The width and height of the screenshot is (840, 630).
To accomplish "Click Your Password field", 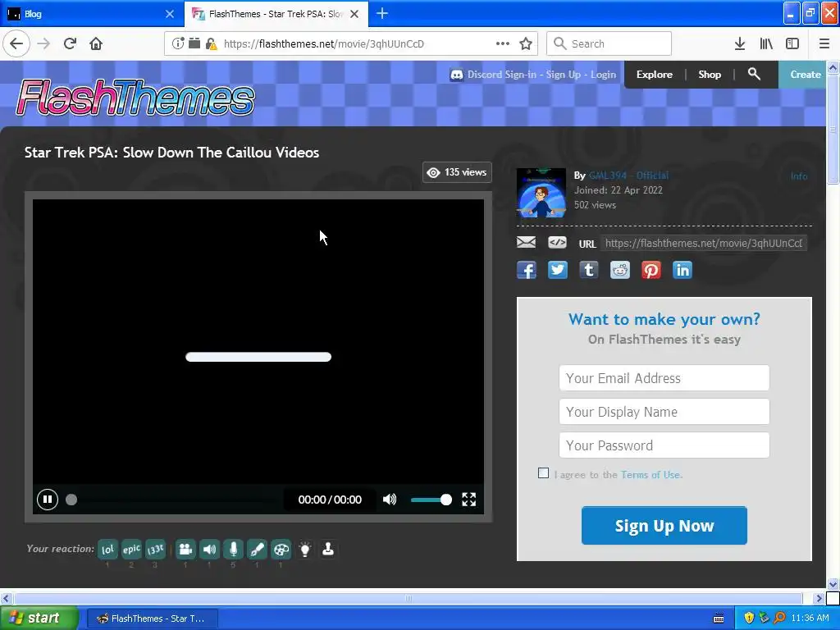I will pos(664,445).
